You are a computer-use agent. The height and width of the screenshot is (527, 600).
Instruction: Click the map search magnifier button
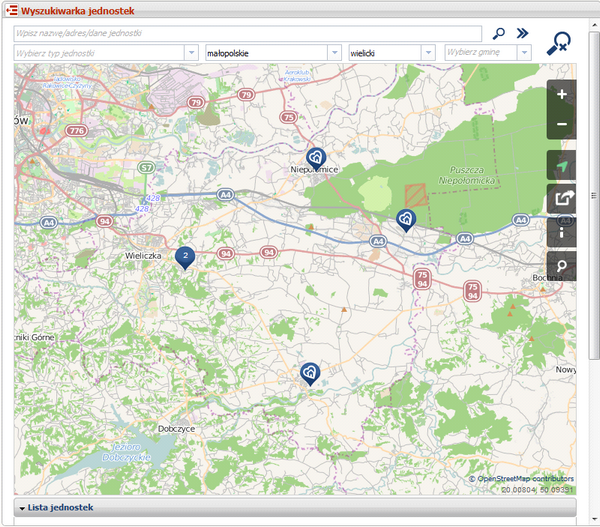click(x=561, y=266)
